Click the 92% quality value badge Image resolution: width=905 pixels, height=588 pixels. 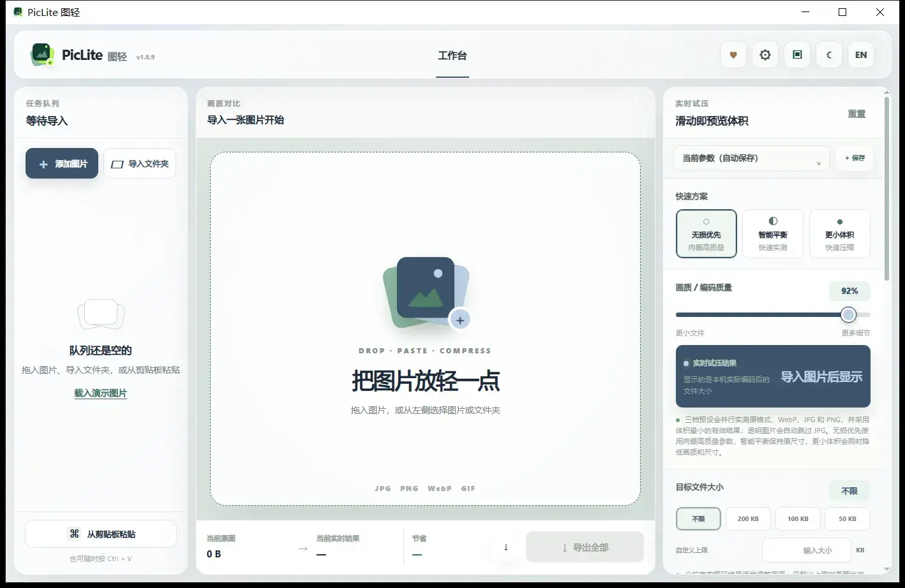coord(849,291)
